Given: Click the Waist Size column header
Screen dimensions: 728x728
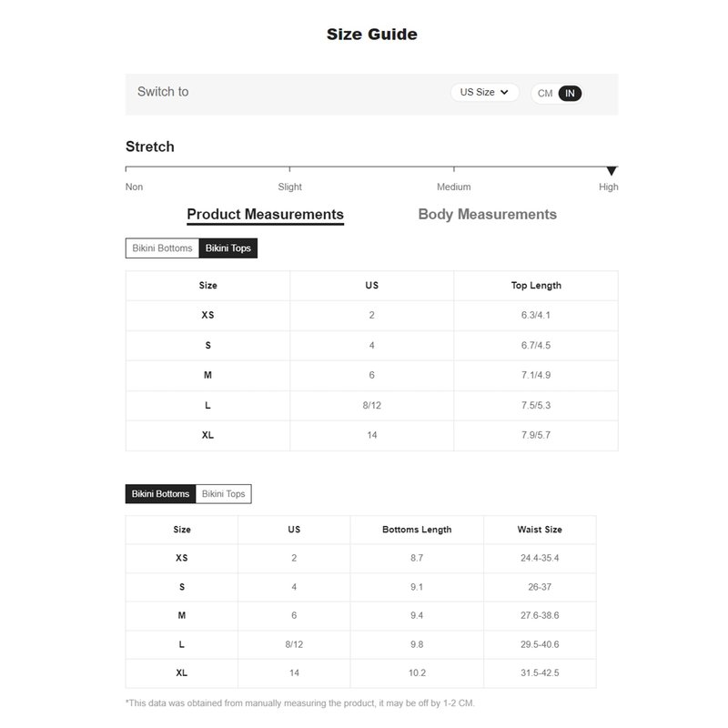Looking at the screenshot, I should [540, 530].
